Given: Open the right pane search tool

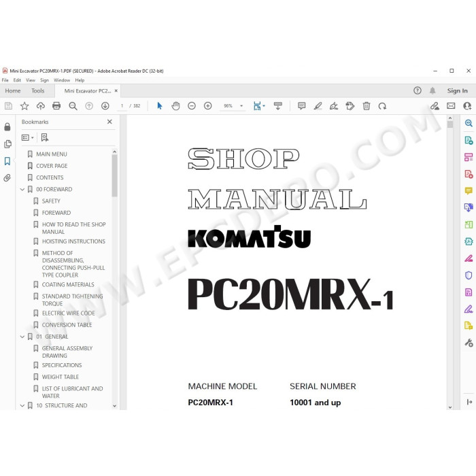Looking at the screenshot, I should tap(469, 123).
